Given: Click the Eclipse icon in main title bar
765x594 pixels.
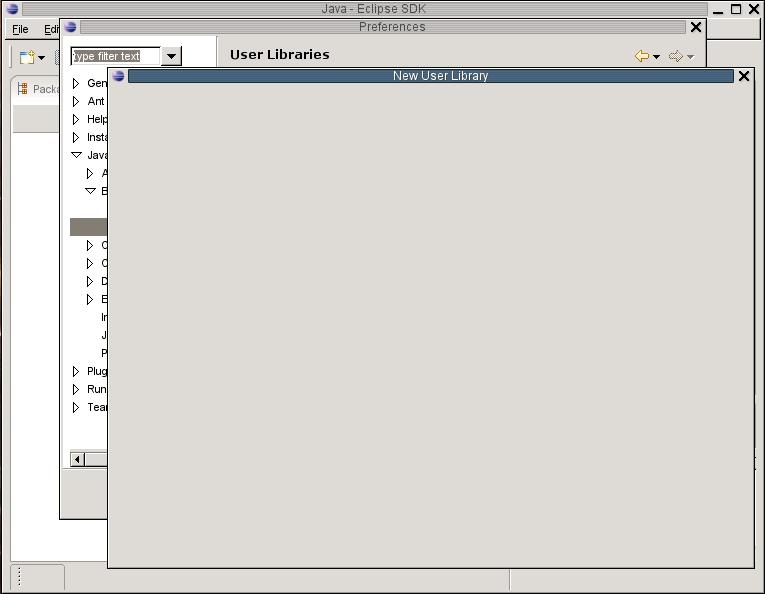Looking at the screenshot, I should [12, 9].
